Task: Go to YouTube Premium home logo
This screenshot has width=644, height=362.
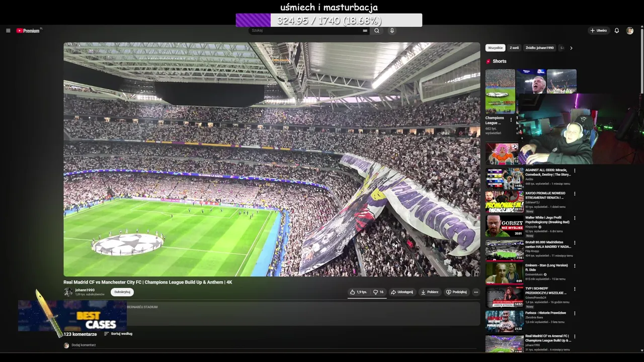Action: (29, 31)
